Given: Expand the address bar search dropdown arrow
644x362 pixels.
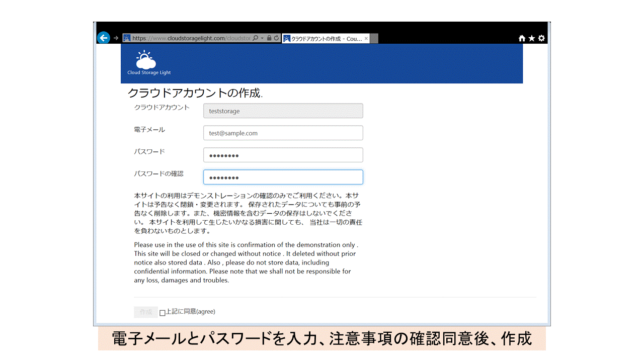Looking at the screenshot, I should tap(262, 38).
